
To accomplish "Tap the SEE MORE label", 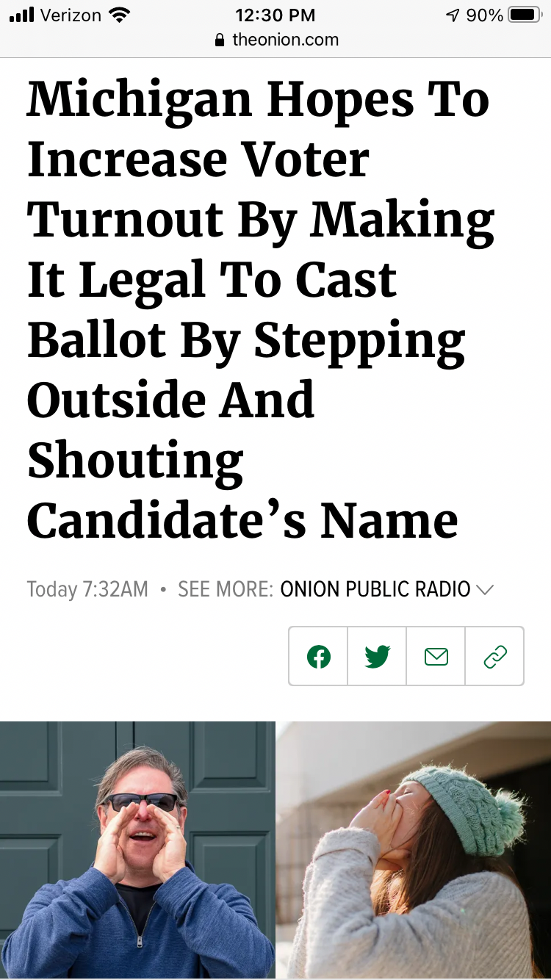I will (226, 589).
